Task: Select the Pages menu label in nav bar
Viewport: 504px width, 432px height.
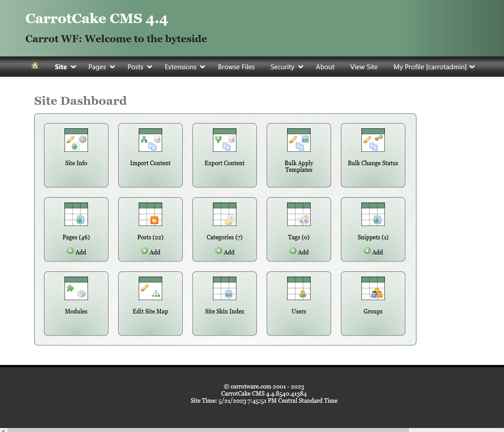Action: [x=97, y=67]
